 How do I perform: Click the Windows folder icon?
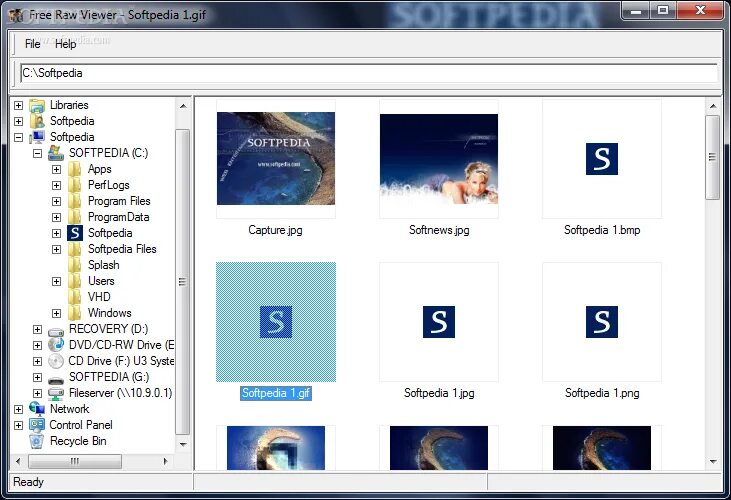tap(75, 313)
